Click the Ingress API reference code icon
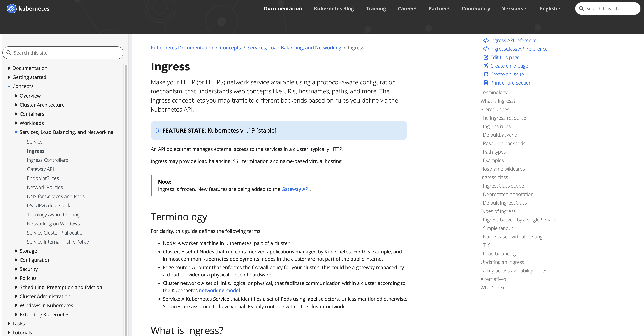 click(486, 40)
